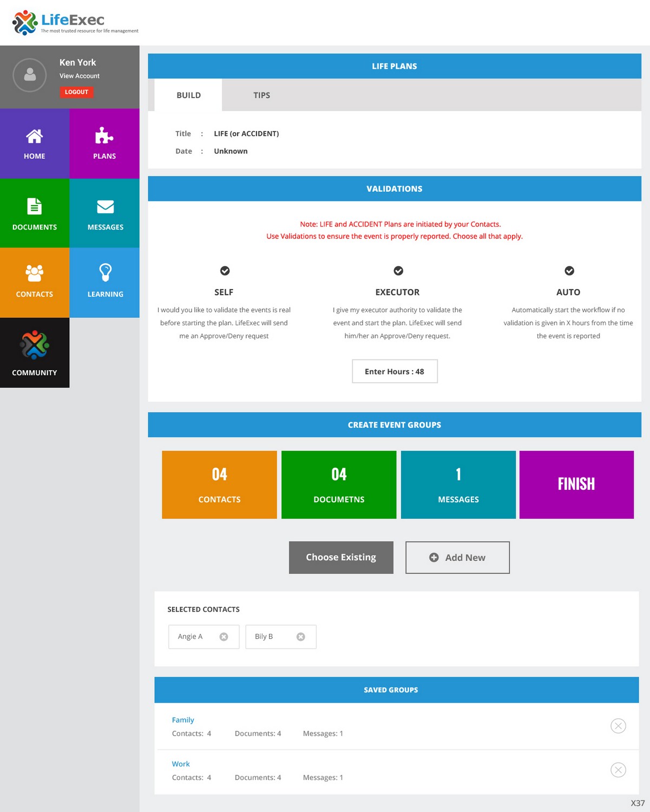Open the Plans puzzle tile
The height and width of the screenshot is (812, 650).
104,143
